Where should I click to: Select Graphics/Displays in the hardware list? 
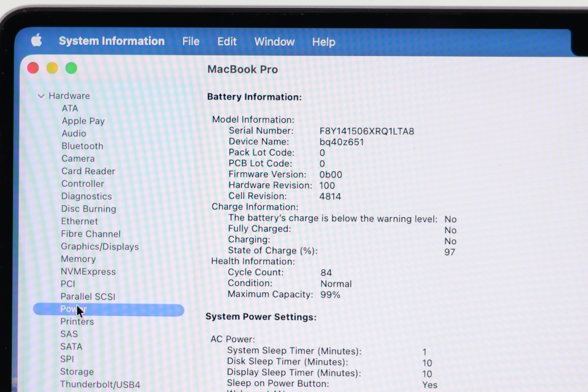pos(100,246)
